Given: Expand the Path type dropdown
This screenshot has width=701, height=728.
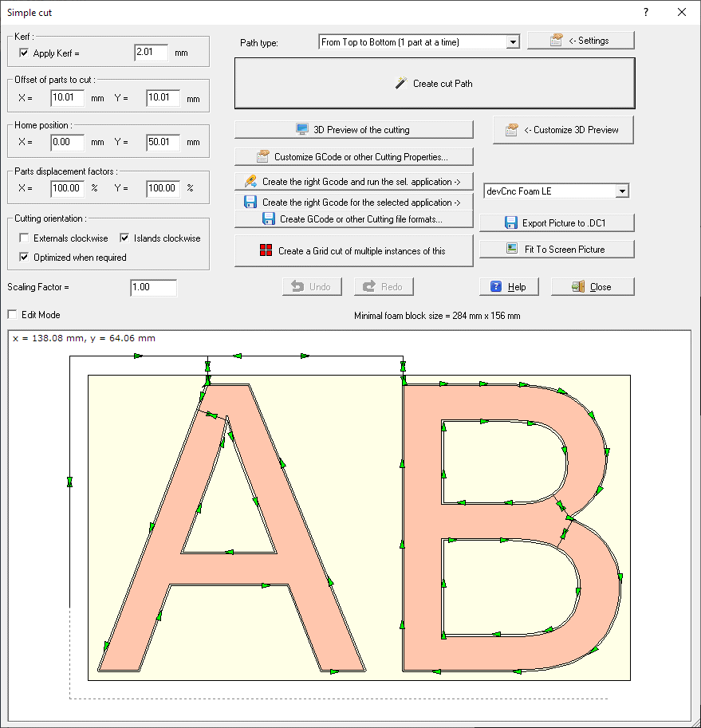Looking at the screenshot, I should 512,42.
